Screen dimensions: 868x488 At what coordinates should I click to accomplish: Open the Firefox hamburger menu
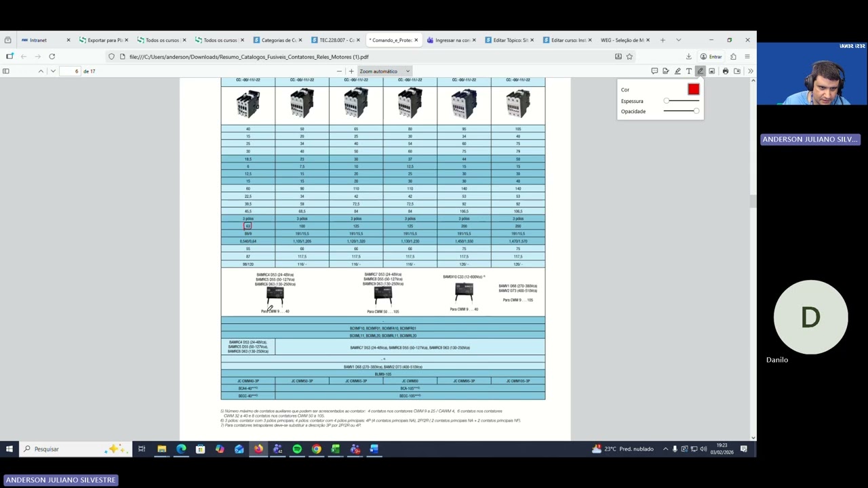747,57
